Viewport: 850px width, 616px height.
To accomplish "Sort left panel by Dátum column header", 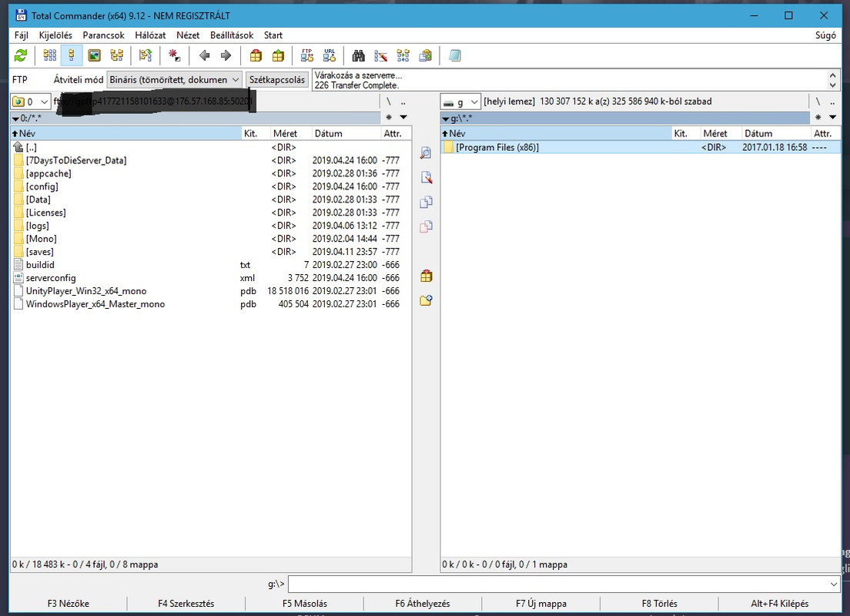I will pyautogui.click(x=347, y=133).
